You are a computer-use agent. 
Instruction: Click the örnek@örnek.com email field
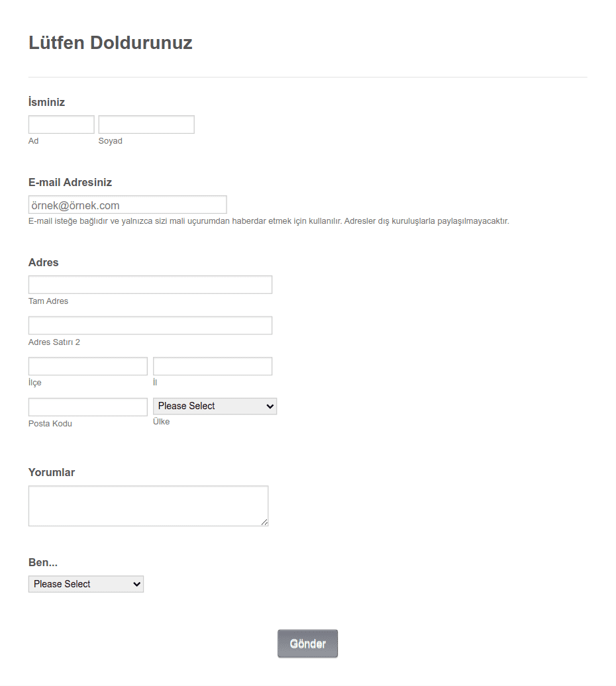tap(128, 205)
